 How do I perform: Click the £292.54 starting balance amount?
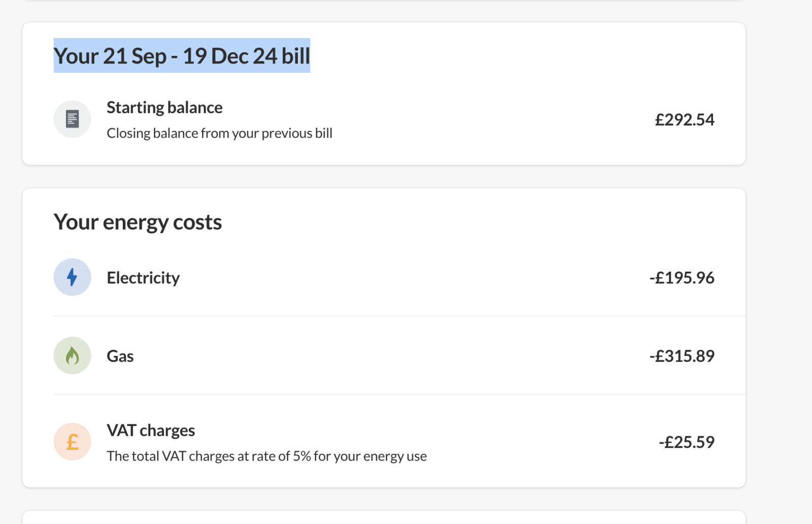685,120
